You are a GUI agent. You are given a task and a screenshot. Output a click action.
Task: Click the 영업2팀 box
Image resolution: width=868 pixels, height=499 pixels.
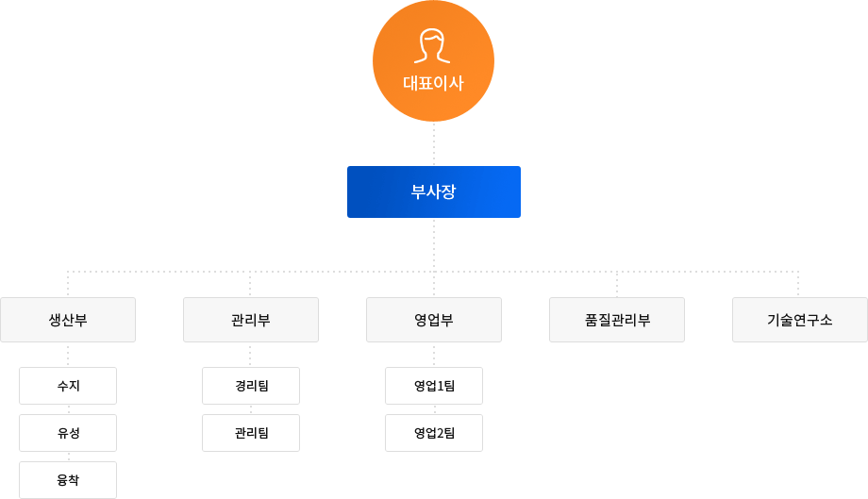pyautogui.click(x=434, y=433)
